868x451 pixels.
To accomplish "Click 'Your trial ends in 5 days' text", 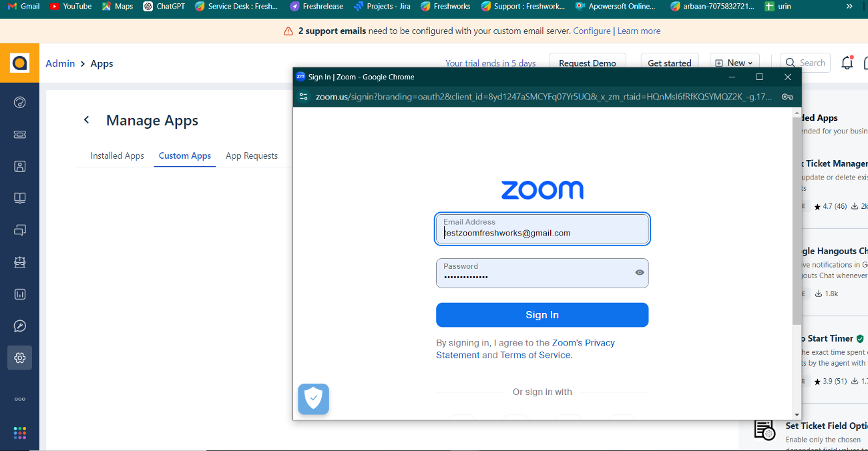I will pyautogui.click(x=491, y=63).
